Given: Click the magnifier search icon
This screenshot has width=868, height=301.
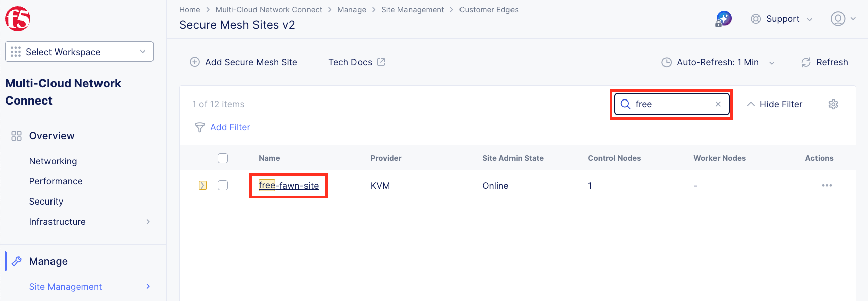Looking at the screenshot, I should point(625,104).
